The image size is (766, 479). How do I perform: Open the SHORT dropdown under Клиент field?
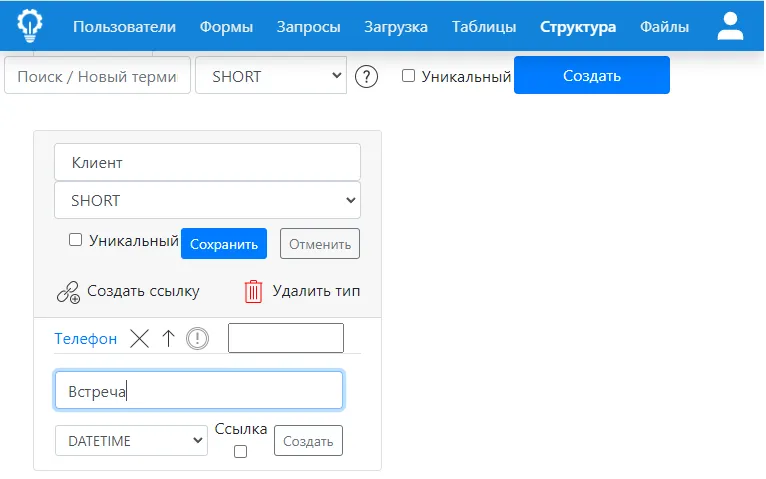(x=208, y=200)
